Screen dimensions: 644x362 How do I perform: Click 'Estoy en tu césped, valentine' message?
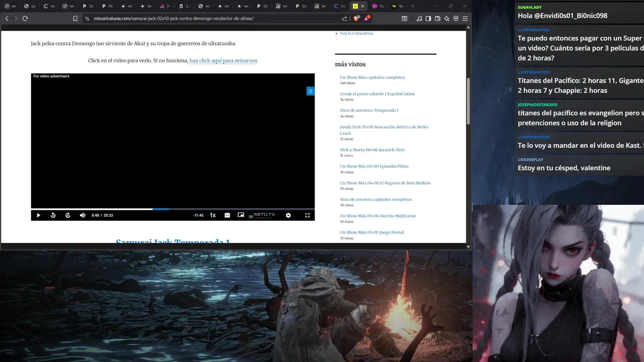[564, 168]
